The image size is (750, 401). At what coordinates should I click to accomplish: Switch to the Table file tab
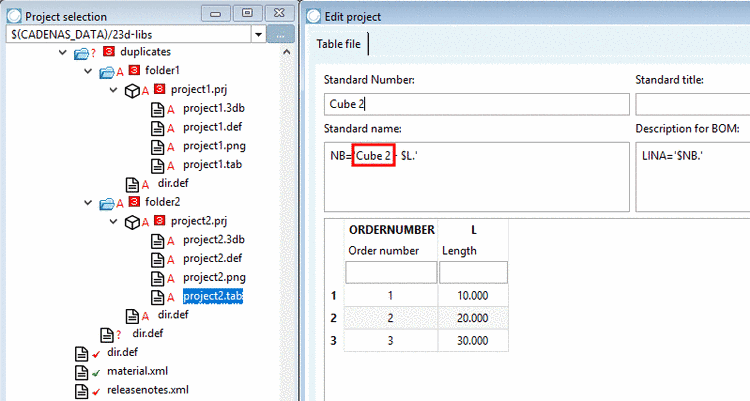(x=339, y=44)
